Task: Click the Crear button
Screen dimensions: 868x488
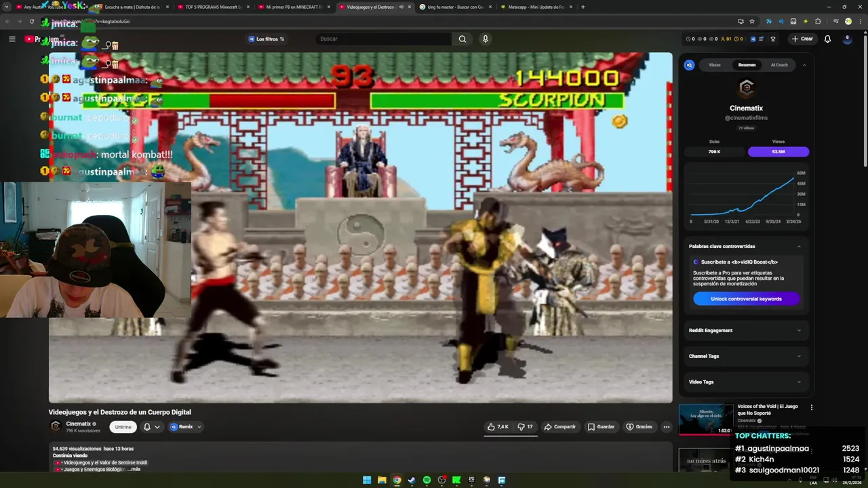Action: click(802, 39)
